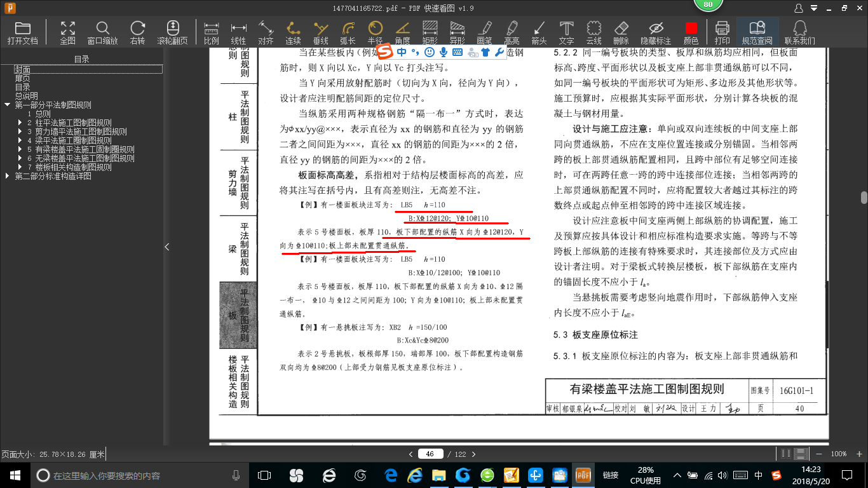Open Task View on the taskbar
The image size is (868, 488).
(x=264, y=475)
